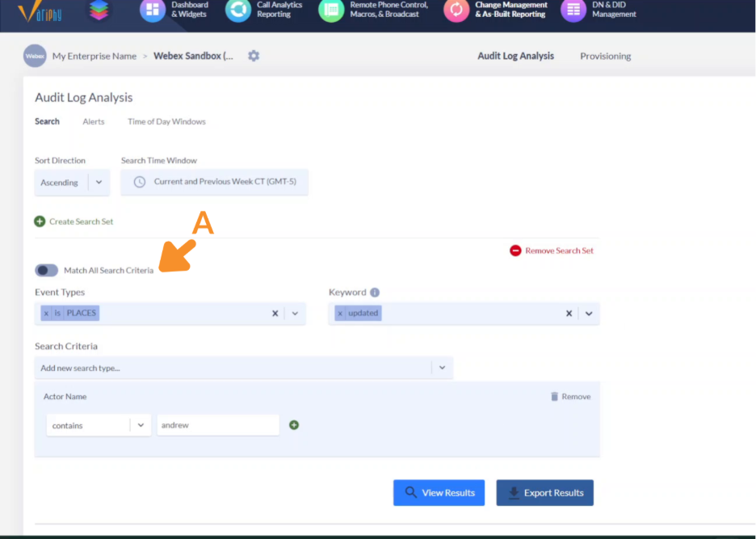Viewport: 756px width, 539px height.
Task: Click the Actor Name 'andrew' input field
Action: (218, 425)
